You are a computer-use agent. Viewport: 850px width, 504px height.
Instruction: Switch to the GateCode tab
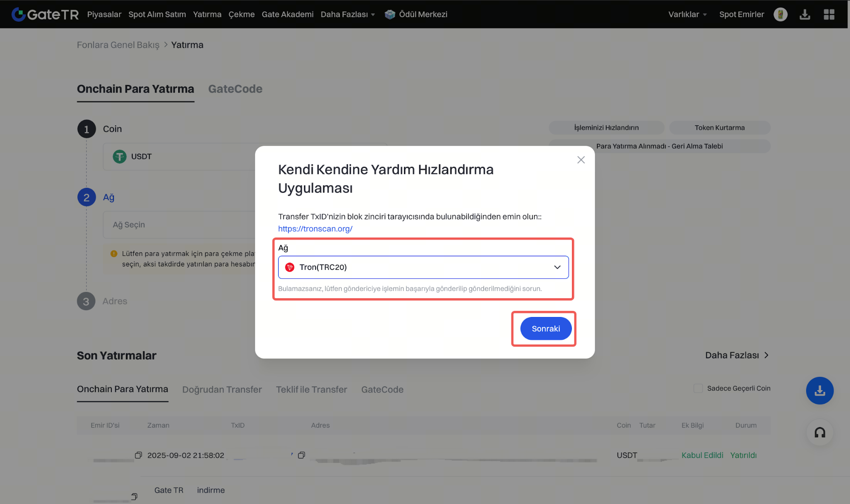tap(235, 89)
